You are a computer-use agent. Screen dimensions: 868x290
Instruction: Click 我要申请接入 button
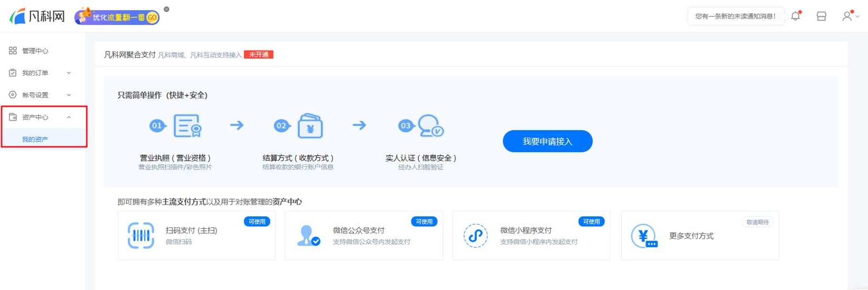pos(548,141)
